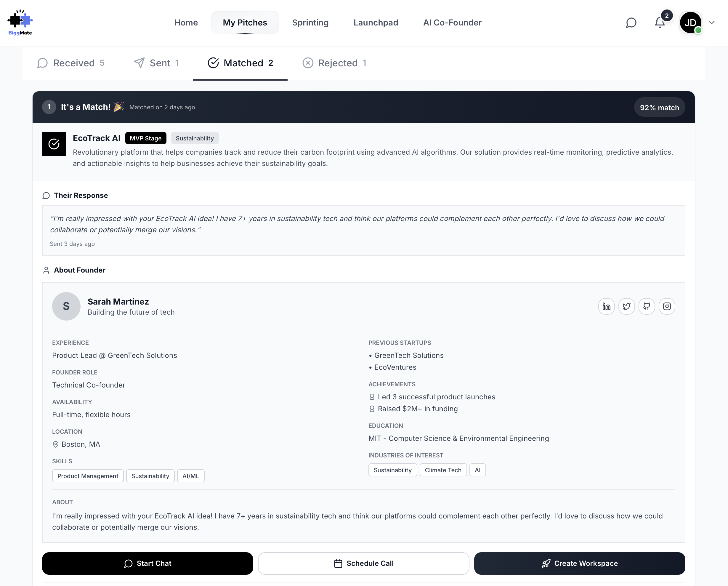
Task: Schedule Call with the founder
Action: tap(363, 563)
